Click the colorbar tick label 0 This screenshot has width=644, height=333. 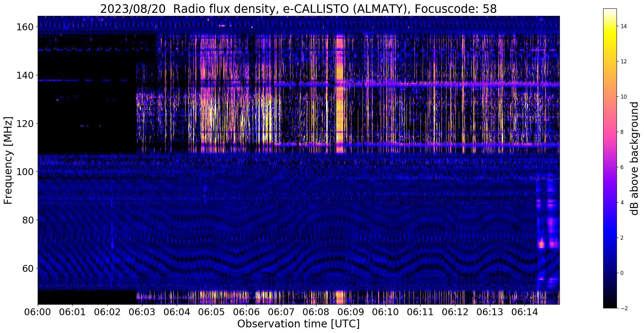pyautogui.click(x=622, y=273)
